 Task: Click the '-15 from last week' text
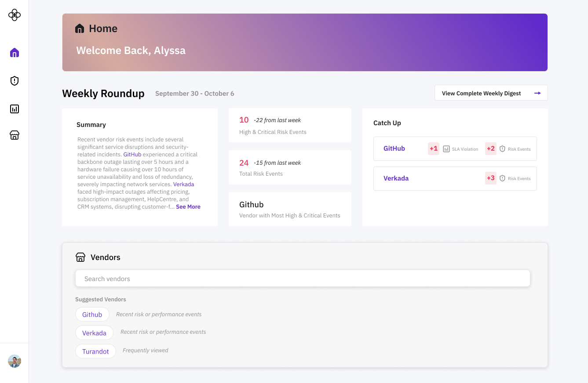(x=278, y=163)
